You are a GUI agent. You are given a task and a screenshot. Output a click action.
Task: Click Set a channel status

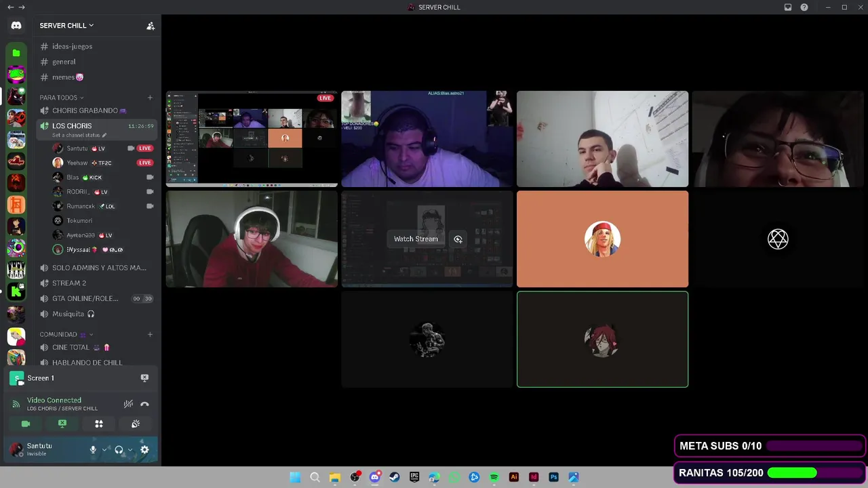(x=75, y=135)
